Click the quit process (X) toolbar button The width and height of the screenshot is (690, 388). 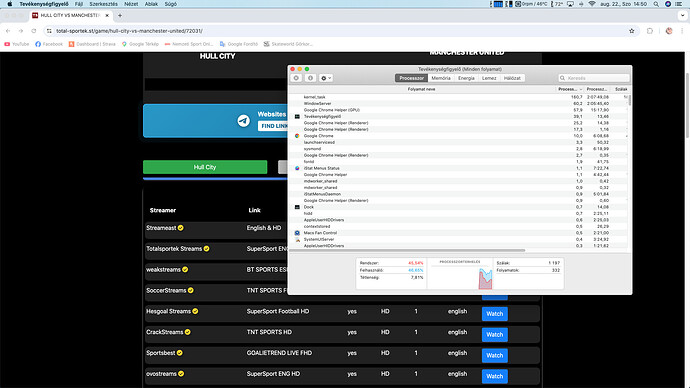(x=296, y=78)
